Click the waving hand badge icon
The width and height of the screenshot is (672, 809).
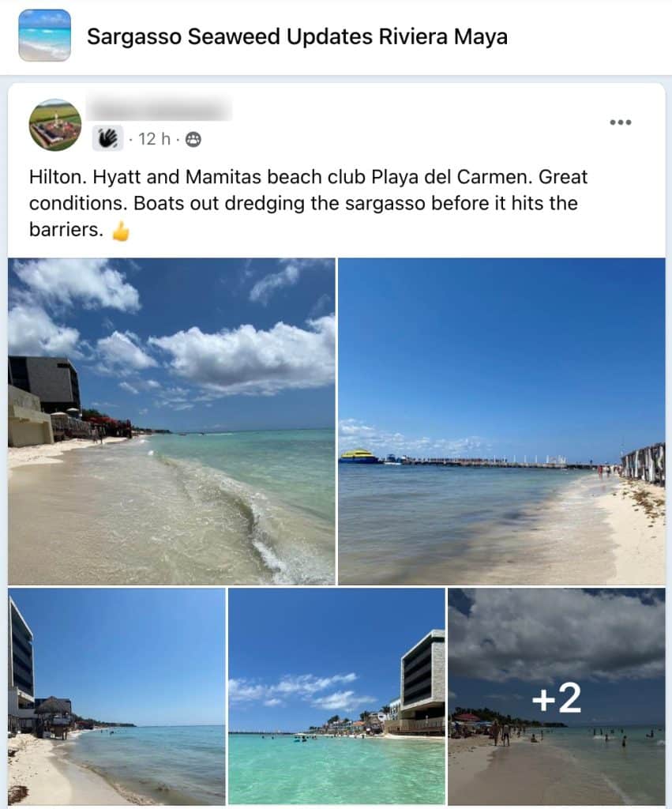[107, 138]
